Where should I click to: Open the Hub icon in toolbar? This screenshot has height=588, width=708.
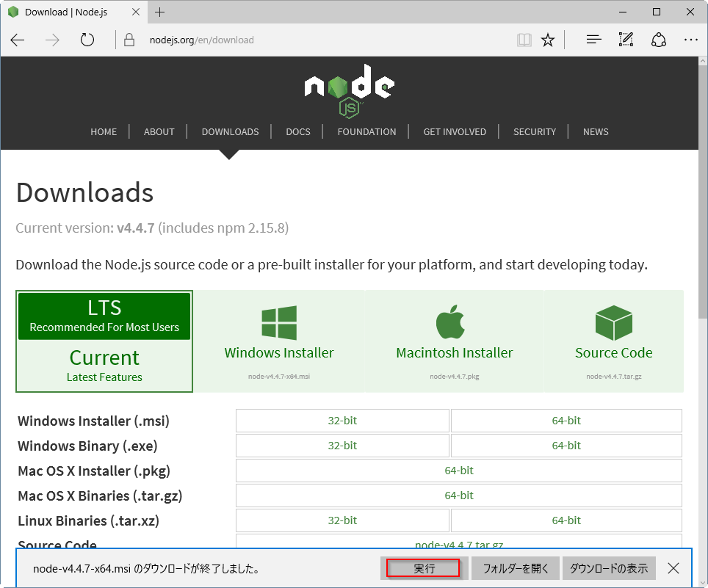pos(594,40)
